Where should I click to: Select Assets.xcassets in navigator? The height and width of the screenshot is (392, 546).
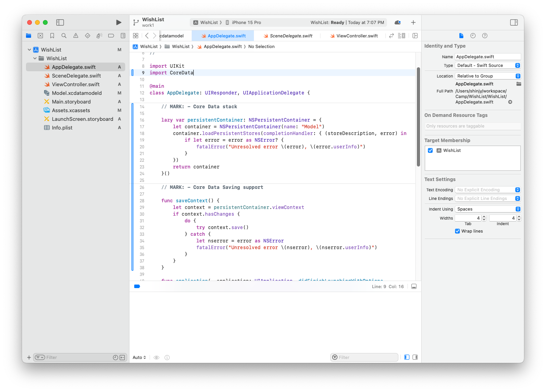point(76,110)
